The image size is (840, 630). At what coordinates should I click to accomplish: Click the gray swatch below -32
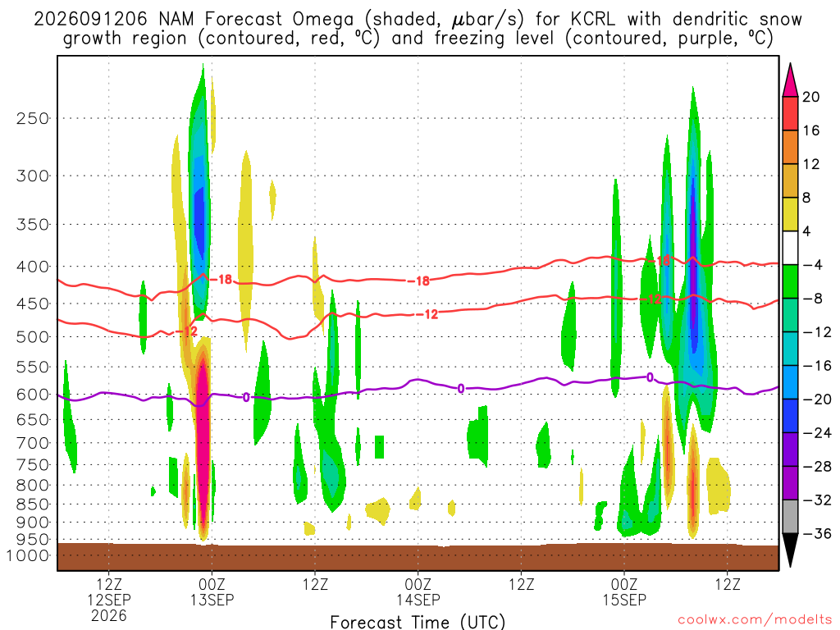pyautogui.click(x=790, y=517)
